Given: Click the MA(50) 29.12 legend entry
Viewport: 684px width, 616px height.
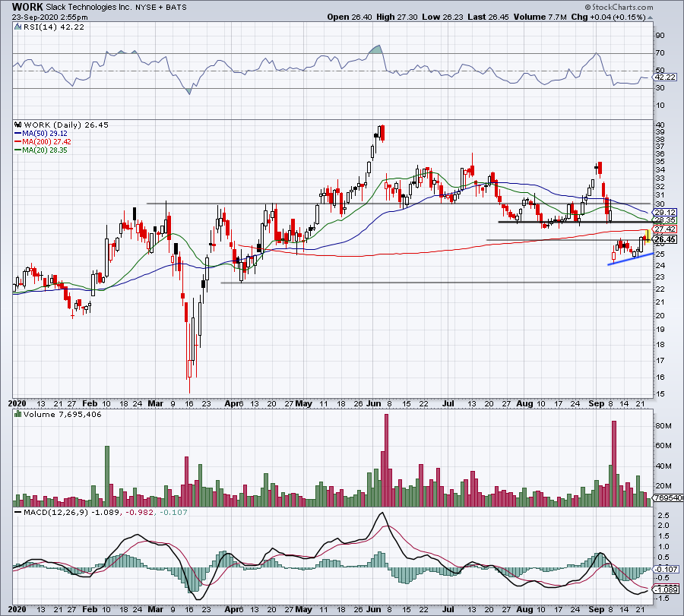Looking at the screenshot, I should (45, 134).
